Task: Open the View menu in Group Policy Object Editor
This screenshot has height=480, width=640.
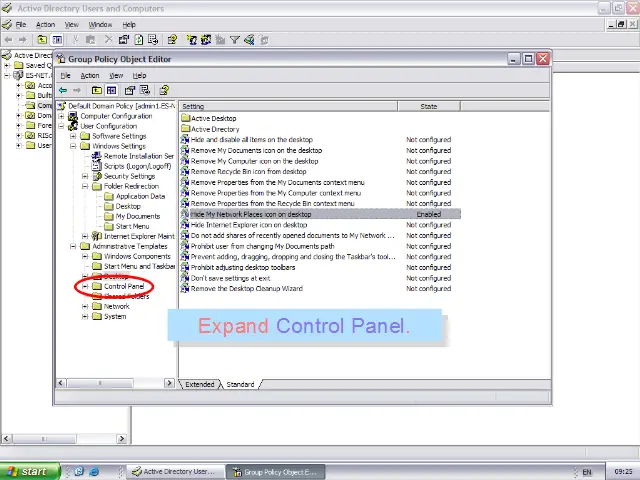Action: pos(116,76)
